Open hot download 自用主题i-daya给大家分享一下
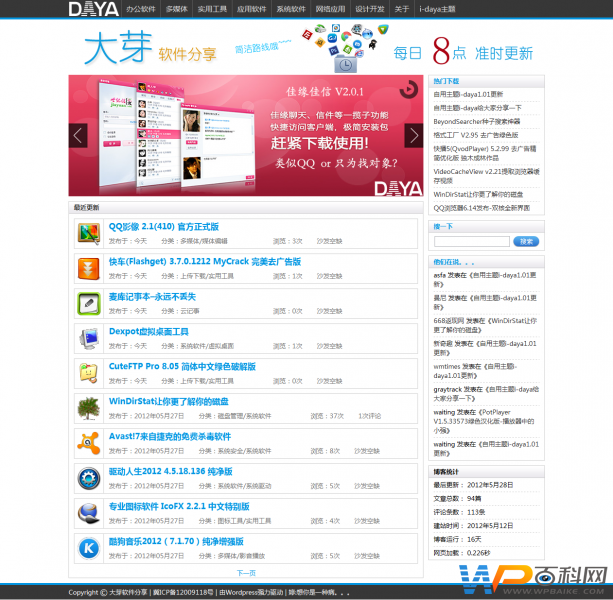Viewport: 613px width, 600px height. (x=477, y=108)
